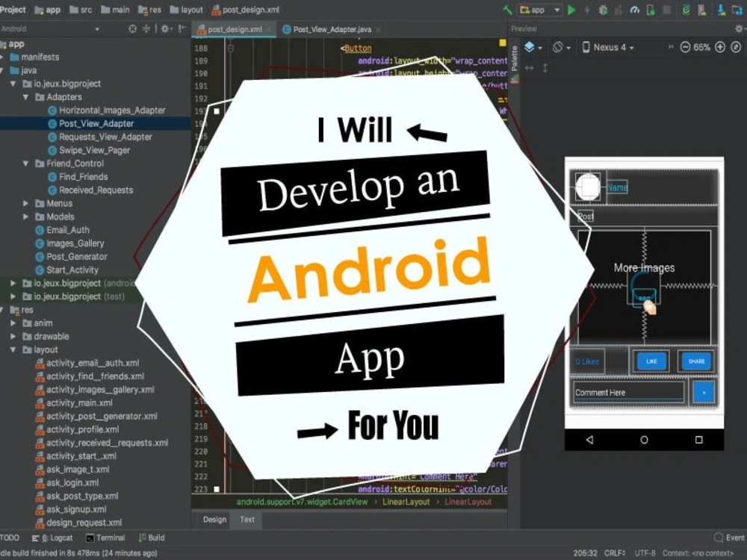Run the app with green play icon
This screenshot has width=747, height=560.
point(571,10)
